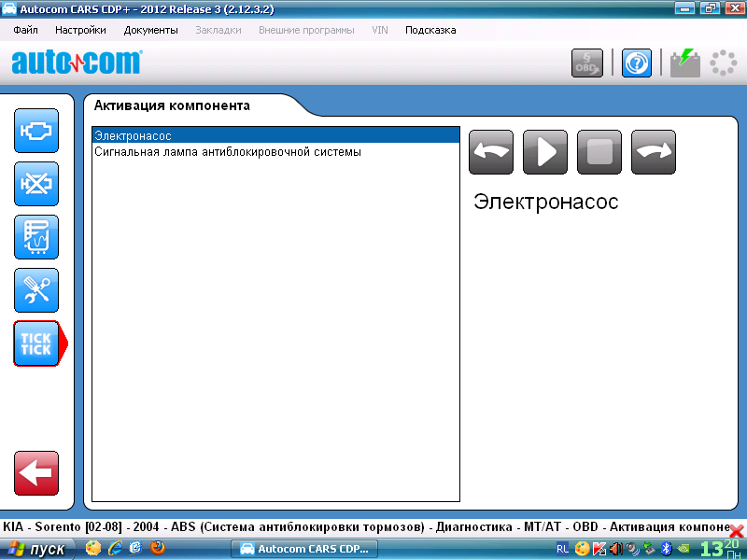Click the battery voltage status icon
Image resolution: width=747 pixels, height=560 pixels.
[685, 63]
